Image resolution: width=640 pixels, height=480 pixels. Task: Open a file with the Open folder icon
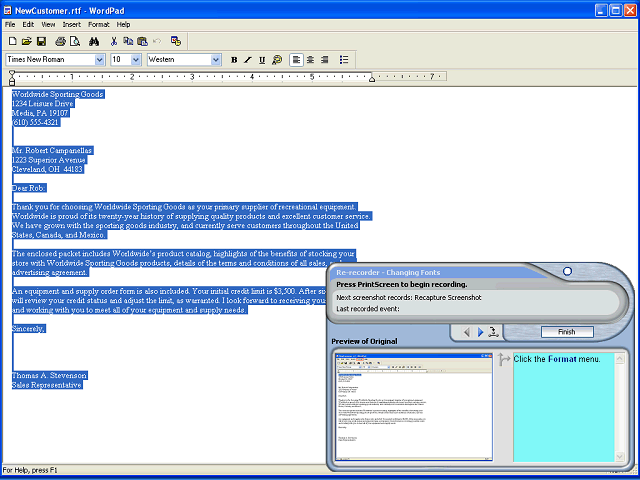click(x=27, y=41)
